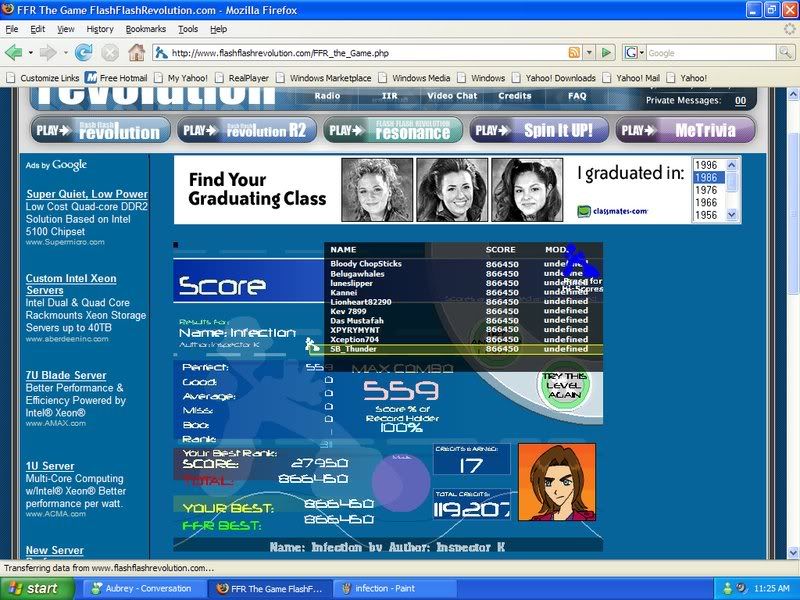This screenshot has height=600, width=800.
Task: Click the Stop loading icon
Action: (110, 52)
